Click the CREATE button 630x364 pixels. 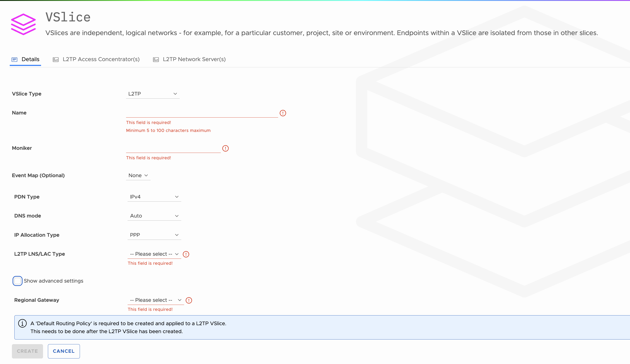pyautogui.click(x=28, y=351)
